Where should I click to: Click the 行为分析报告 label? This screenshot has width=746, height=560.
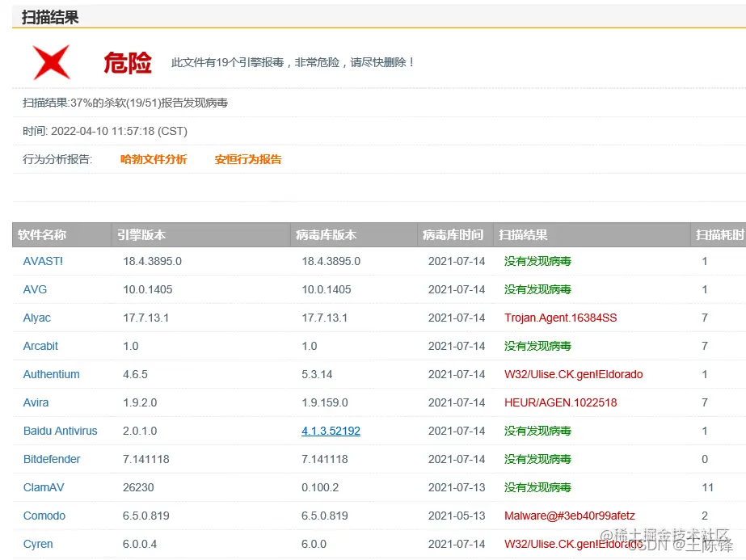pyautogui.click(x=57, y=159)
